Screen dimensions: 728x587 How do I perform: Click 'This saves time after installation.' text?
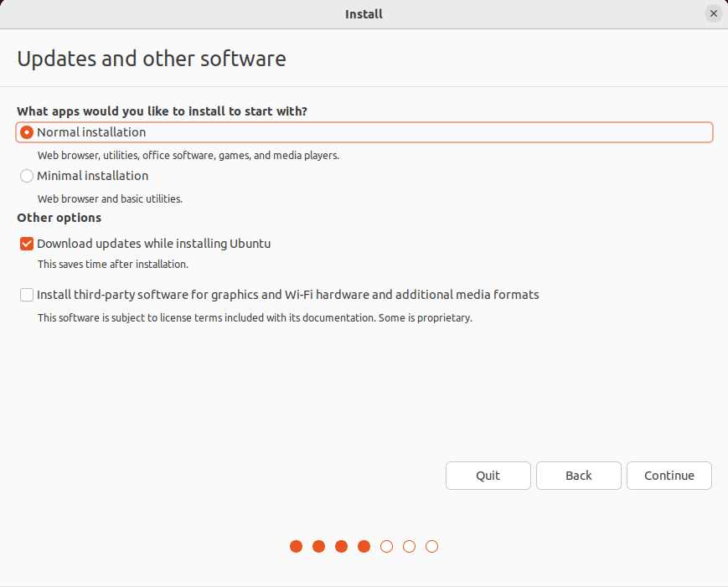click(x=113, y=264)
